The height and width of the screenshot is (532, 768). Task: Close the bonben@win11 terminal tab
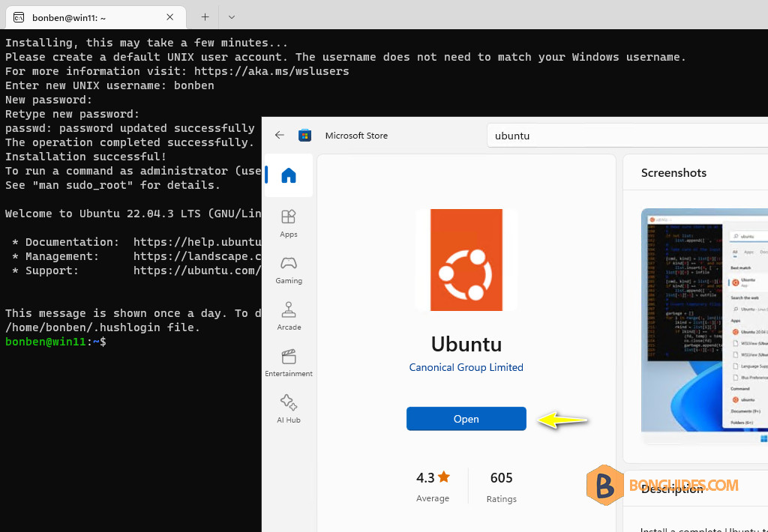[170, 17]
